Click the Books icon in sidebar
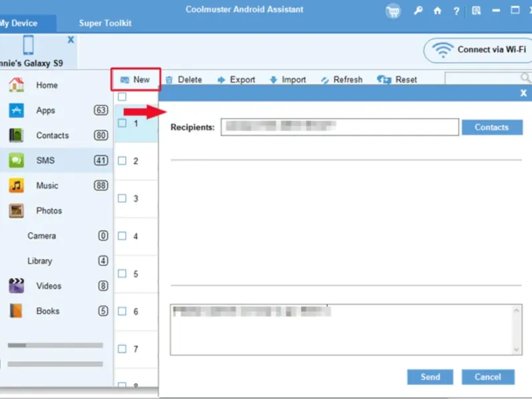 coord(16,311)
